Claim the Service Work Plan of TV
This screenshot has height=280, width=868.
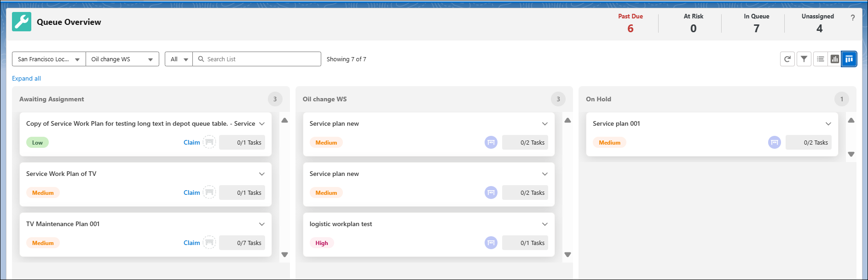point(191,192)
